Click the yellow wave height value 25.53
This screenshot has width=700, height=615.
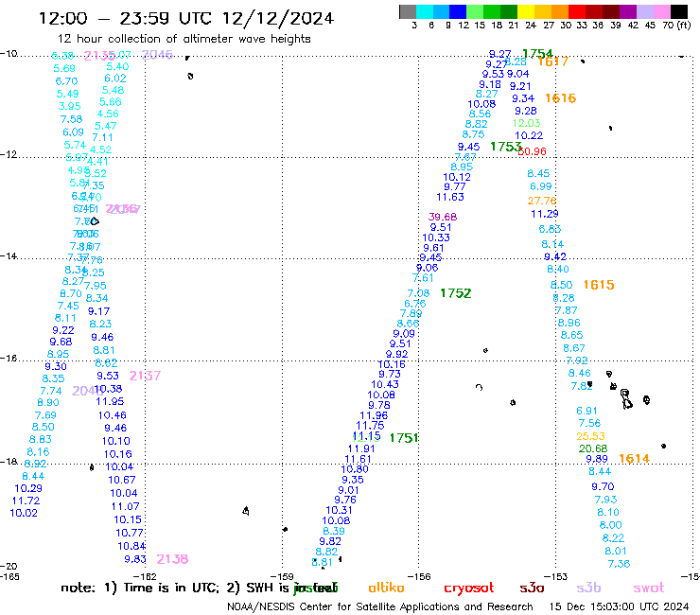[x=590, y=436]
